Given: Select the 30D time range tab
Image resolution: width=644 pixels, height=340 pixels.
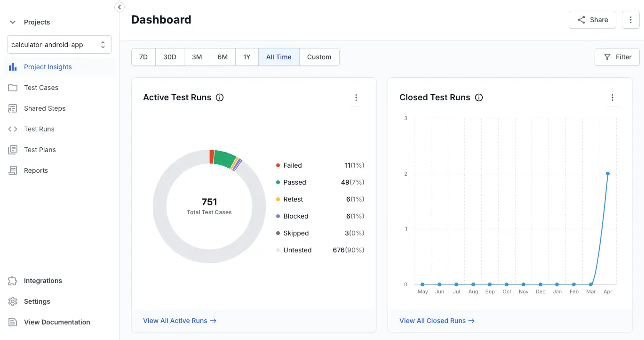Looking at the screenshot, I should pos(169,57).
